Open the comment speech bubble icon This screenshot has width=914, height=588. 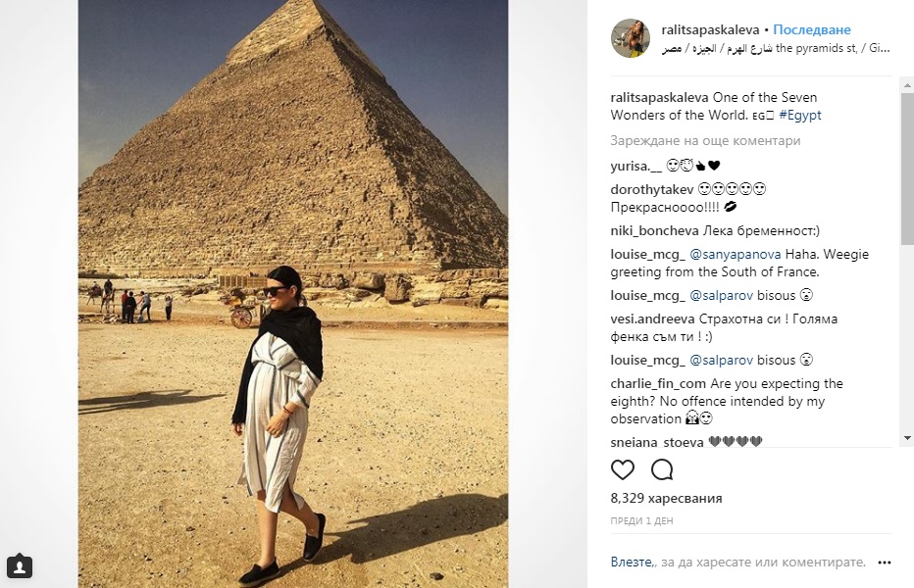point(662,469)
